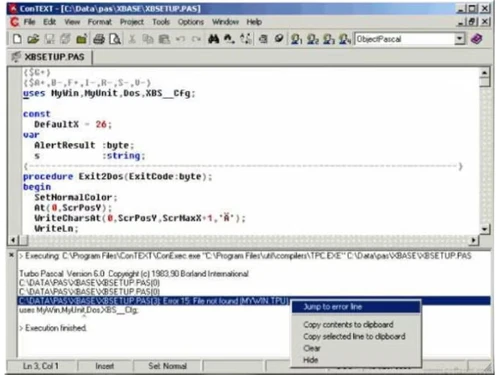Click 'Sel: Normal' status bar entry
500x375 pixels.
pos(167,366)
